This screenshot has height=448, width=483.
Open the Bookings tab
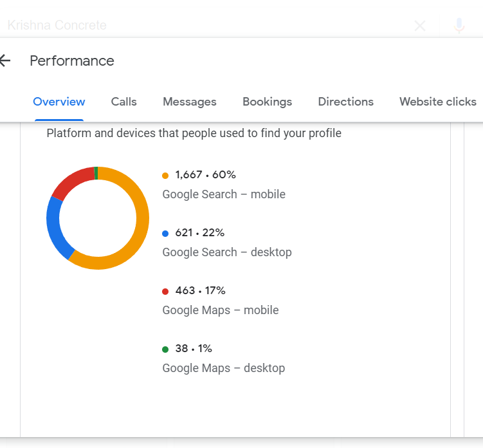(x=267, y=102)
